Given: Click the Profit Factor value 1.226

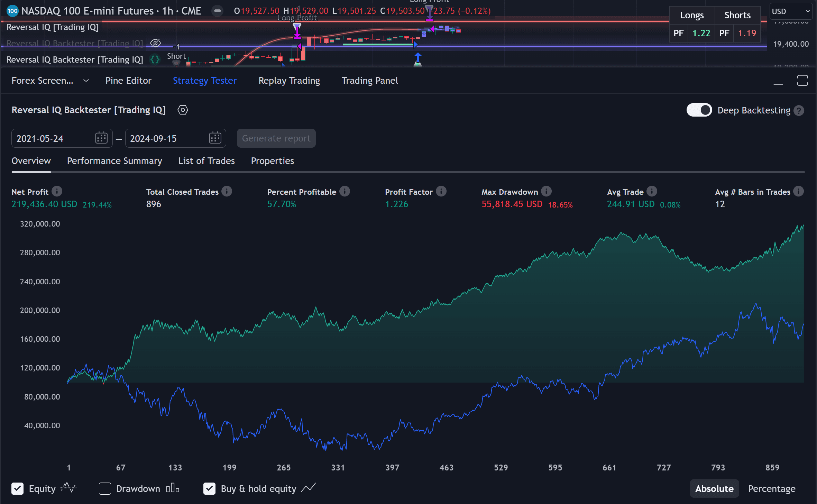Looking at the screenshot, I should tap(396, 204).
